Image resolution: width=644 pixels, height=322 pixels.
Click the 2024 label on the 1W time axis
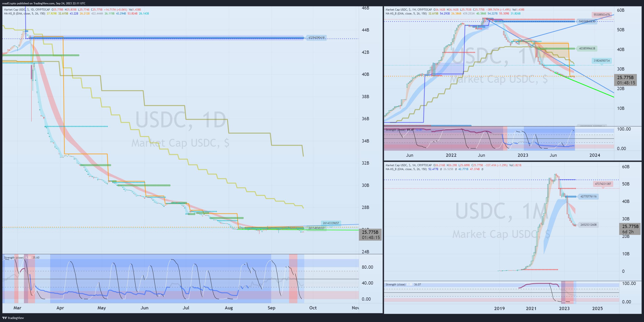595,155
